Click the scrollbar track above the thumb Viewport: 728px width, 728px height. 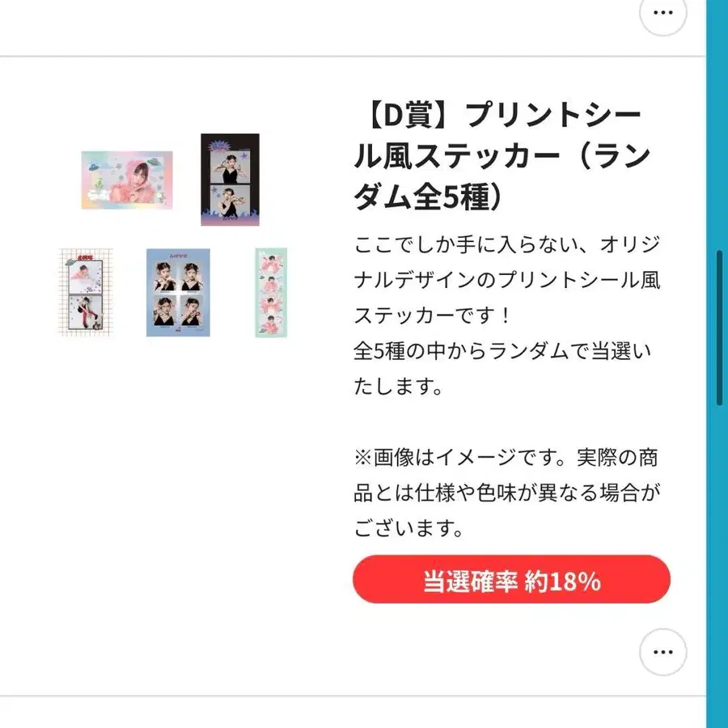click(x=720, y=125)
